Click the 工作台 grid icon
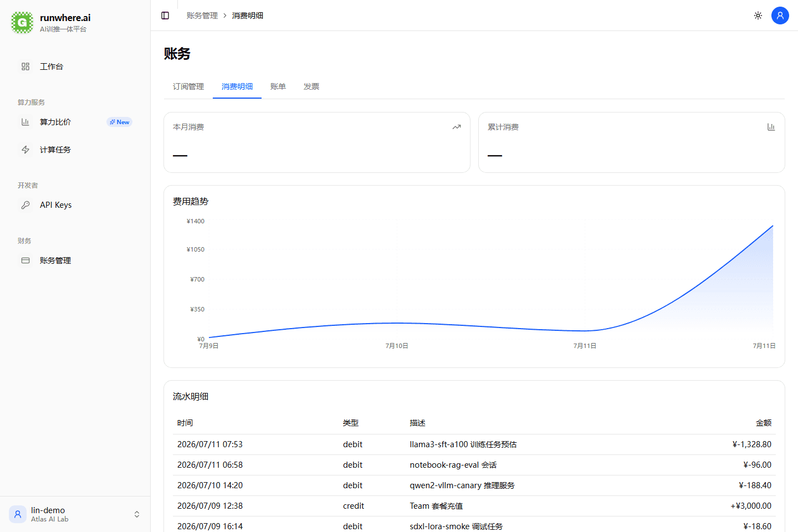Viewport: 798px width, 532px height. click(25, 66)
